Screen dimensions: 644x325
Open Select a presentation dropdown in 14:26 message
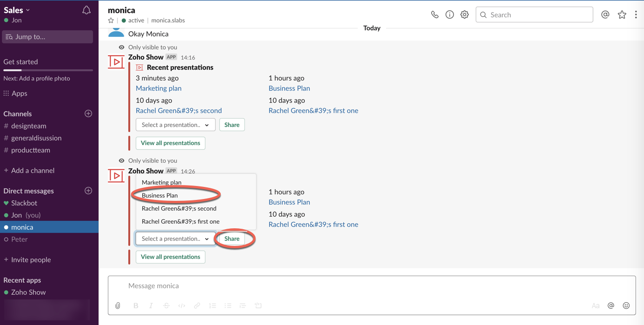176,239
